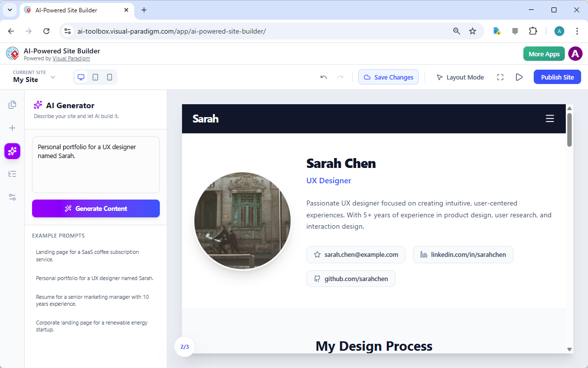Open the hamburger menu in Sarah's site preview
This screenshot has width=588, height=368.
[550, 119]
